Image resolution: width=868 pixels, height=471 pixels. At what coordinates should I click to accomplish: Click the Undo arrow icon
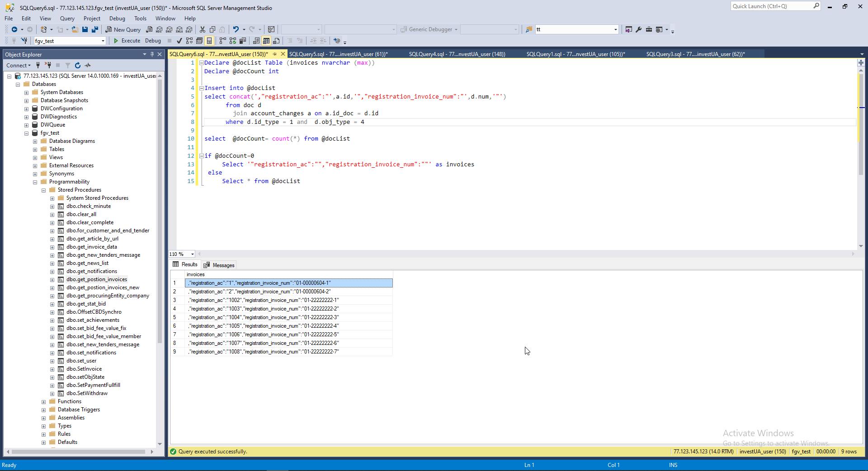236,30
